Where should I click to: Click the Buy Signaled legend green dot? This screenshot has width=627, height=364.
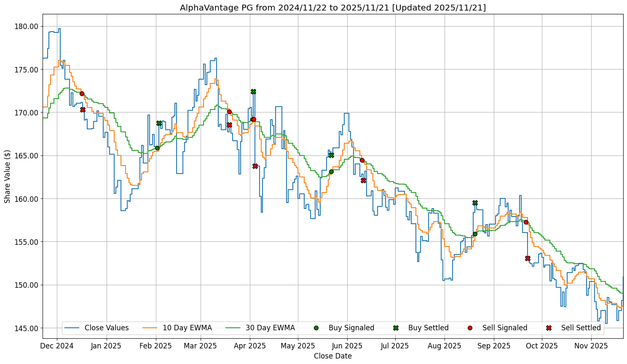tap(316, 328)
